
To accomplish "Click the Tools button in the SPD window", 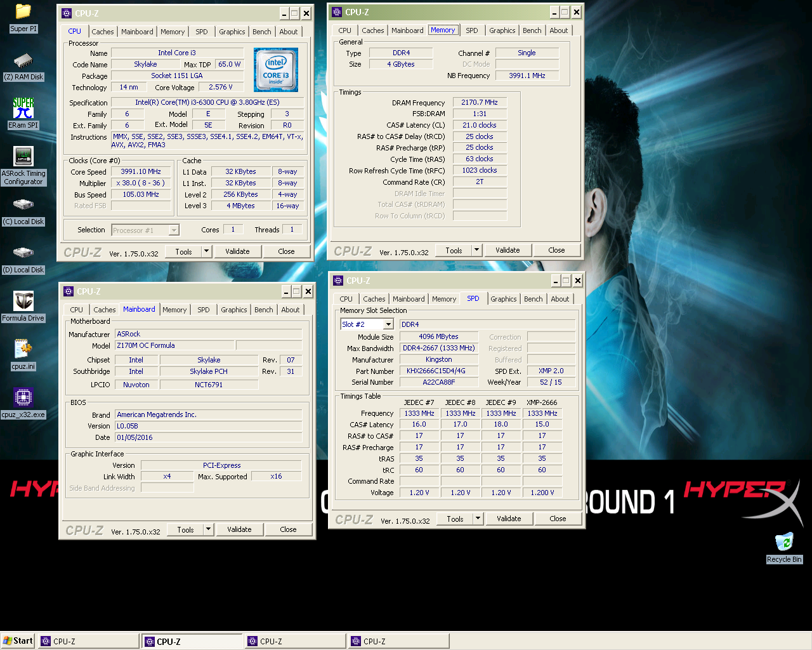I will pos(455,519).
